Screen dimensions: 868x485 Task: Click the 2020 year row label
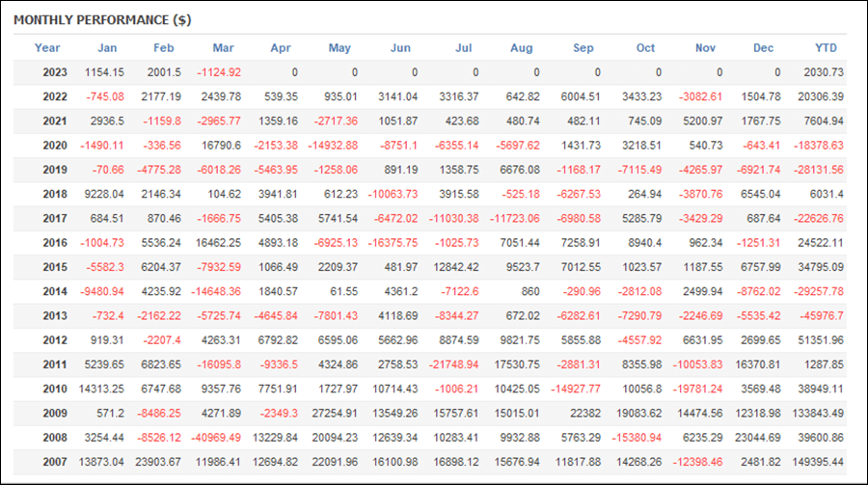click(55, 146)
